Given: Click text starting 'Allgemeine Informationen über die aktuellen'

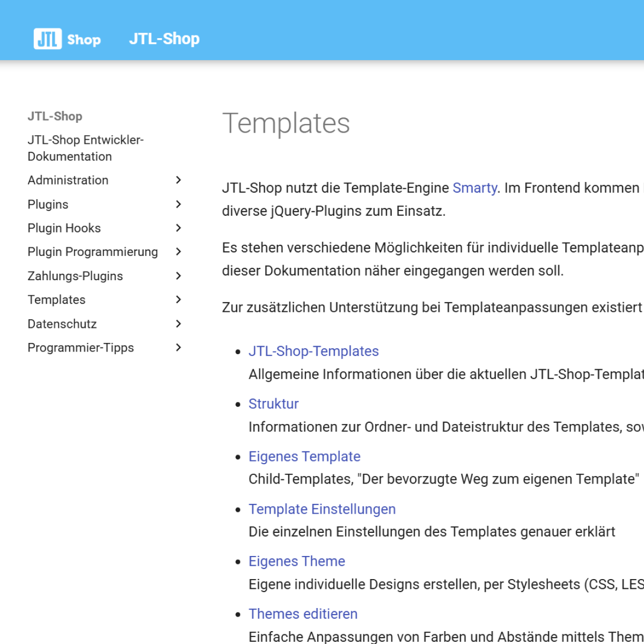Looking at the screenshot, I should point(446,374).
